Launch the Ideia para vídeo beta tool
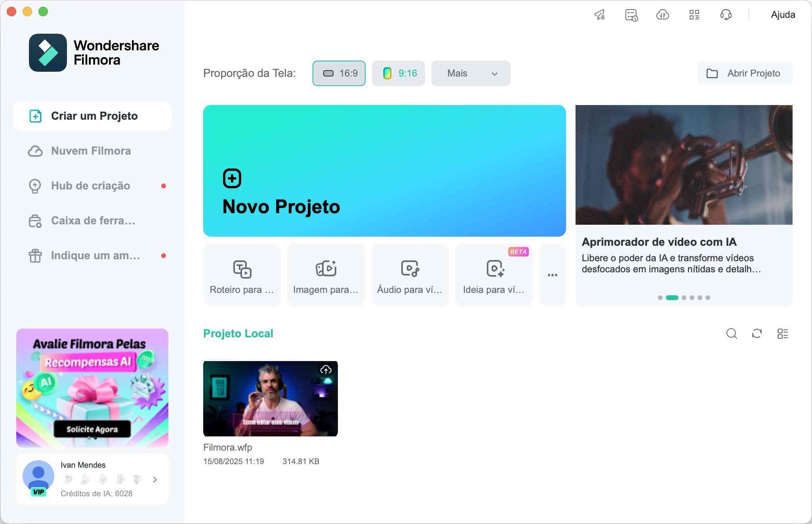812x524 pixels. click(x=494, y=274)
